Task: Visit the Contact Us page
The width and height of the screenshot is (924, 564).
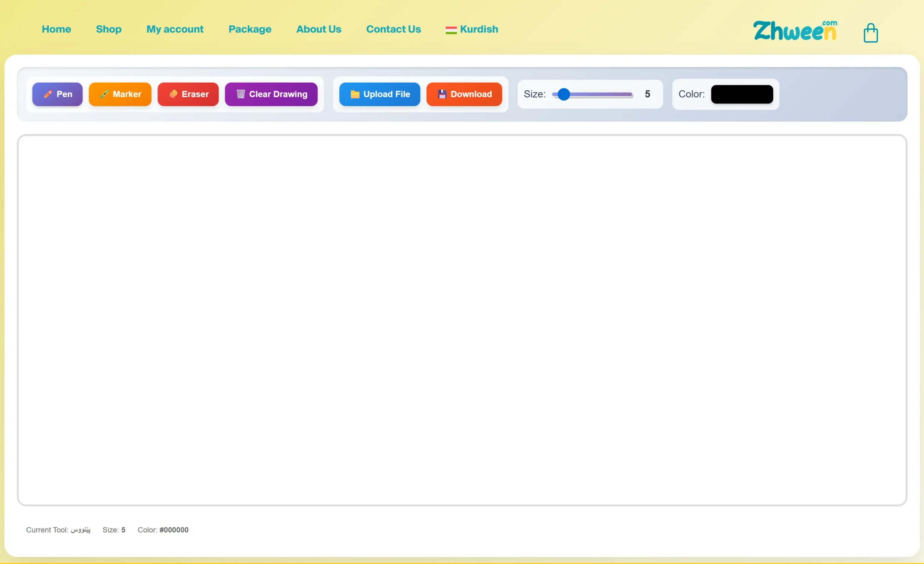Action: (393, 29)
